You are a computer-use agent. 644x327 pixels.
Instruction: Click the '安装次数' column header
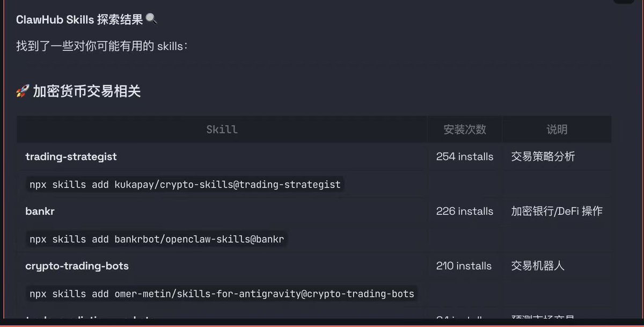tap(465, 129)
